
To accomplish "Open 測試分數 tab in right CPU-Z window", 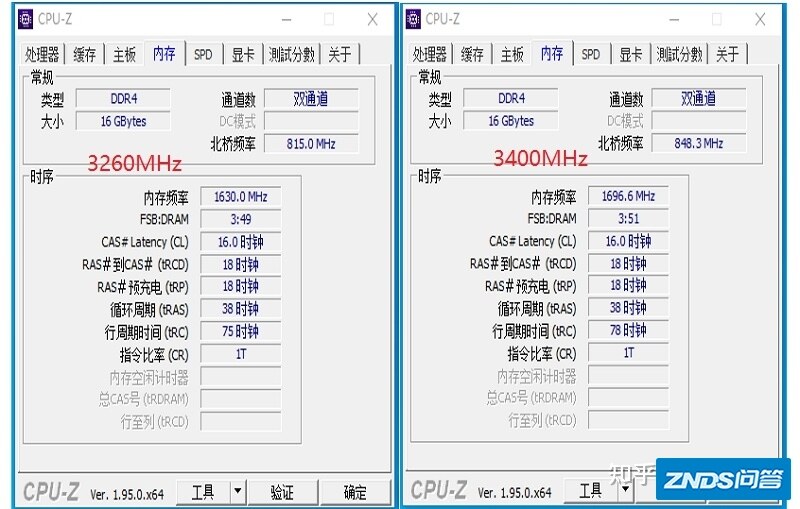I will pos(680,54).
